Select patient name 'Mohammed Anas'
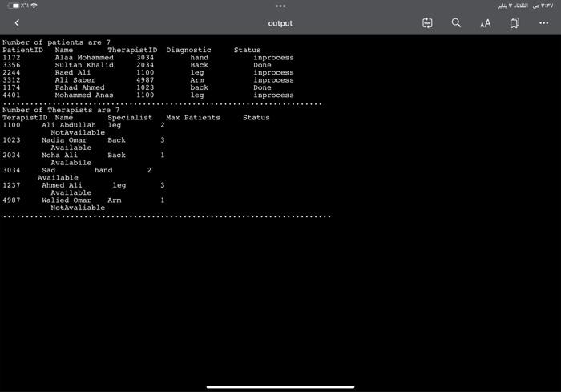This screenshot has height=392, width=561. (84, 95)
